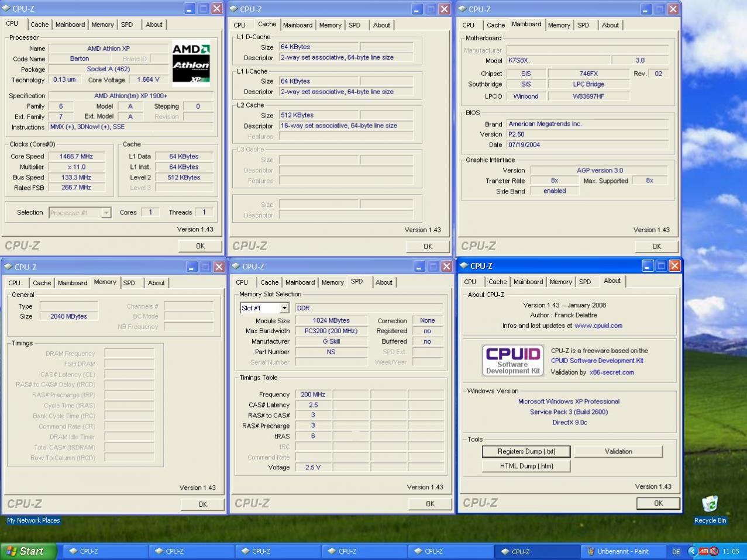Image resolution: width=747 pixels, height=560 pixels.
Task: Click the AGP version 3.0 field
Action: (599, 171)
